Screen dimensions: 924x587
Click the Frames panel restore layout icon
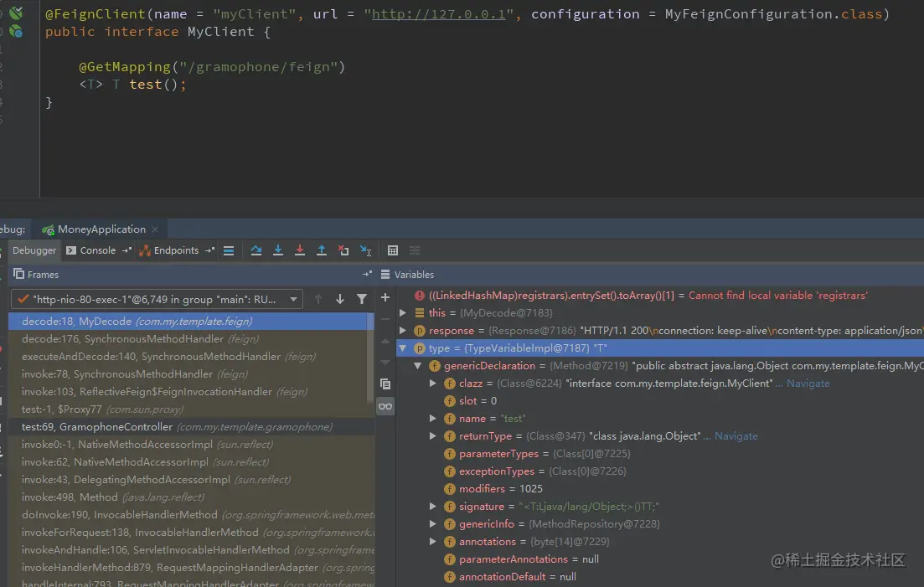click(367, 274)
